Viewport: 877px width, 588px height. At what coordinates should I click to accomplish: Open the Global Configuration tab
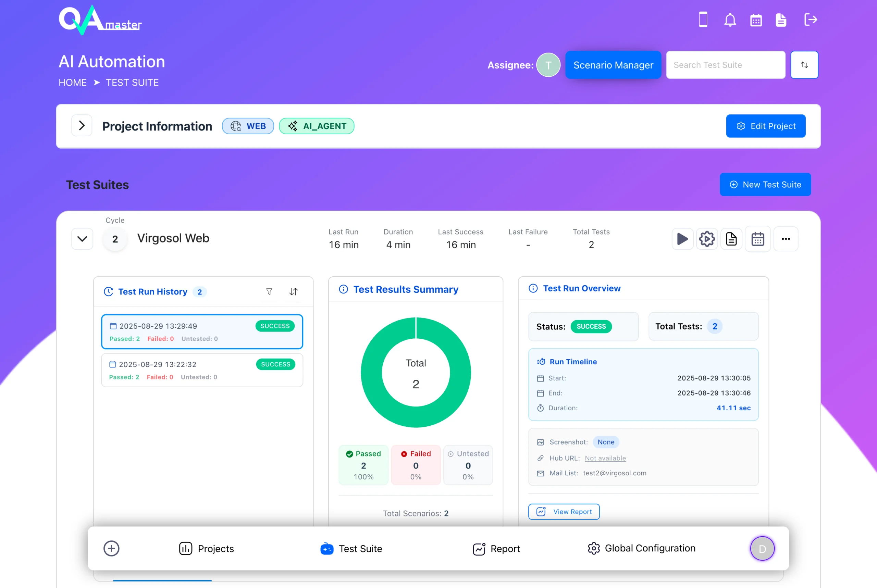pos(641,548)
